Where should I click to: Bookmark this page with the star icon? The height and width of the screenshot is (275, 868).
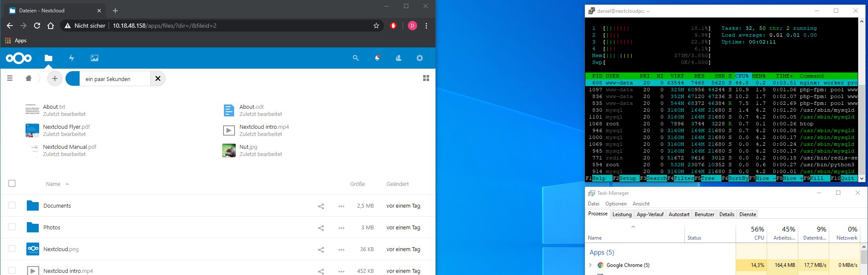point(376,26)
